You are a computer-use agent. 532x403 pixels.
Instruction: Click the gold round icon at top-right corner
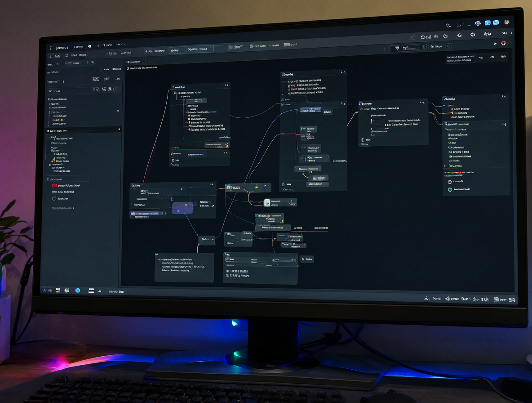(x=506, y=22)
